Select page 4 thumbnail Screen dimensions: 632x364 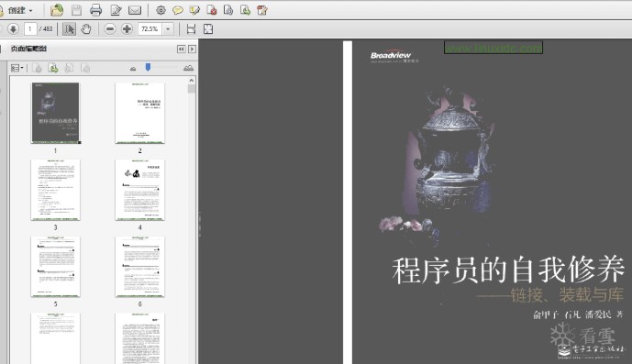point(139,190)
